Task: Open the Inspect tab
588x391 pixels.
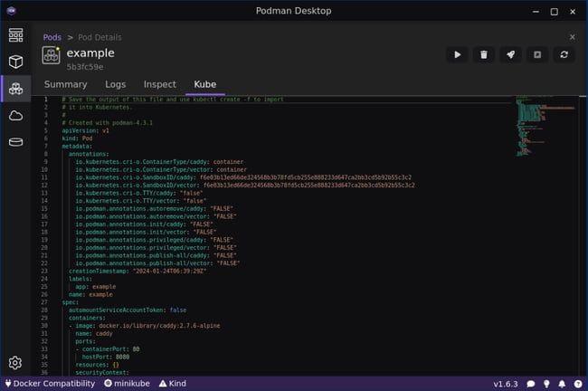Action: click(160, 84)
